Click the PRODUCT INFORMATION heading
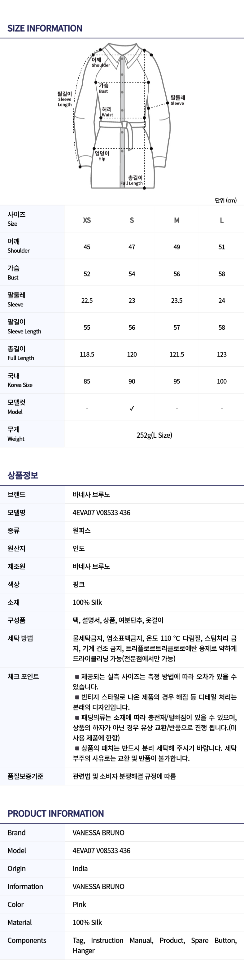The height and width of the screenshot is (980, 244). (55, 813)
